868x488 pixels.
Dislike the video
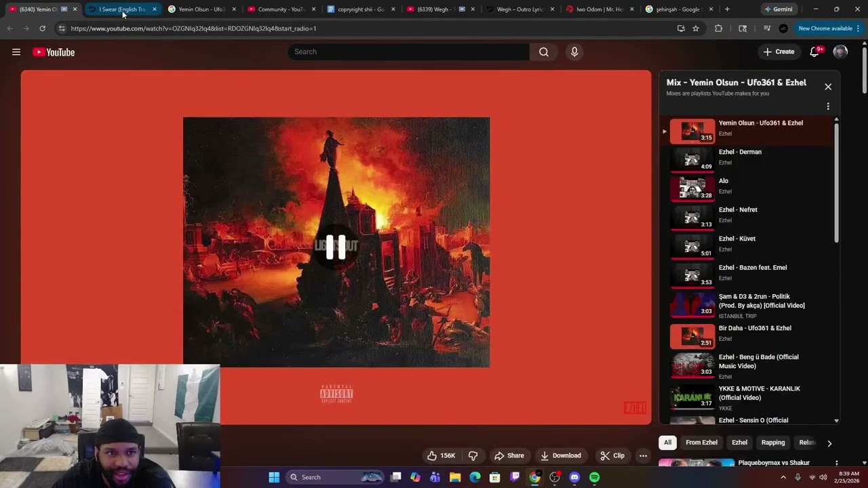coord(473,455)
